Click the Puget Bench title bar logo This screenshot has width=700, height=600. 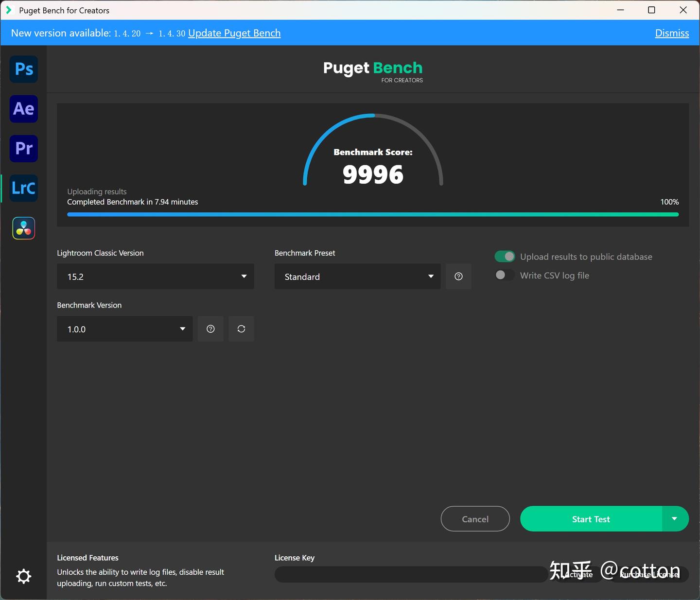[x=8, y=10]
